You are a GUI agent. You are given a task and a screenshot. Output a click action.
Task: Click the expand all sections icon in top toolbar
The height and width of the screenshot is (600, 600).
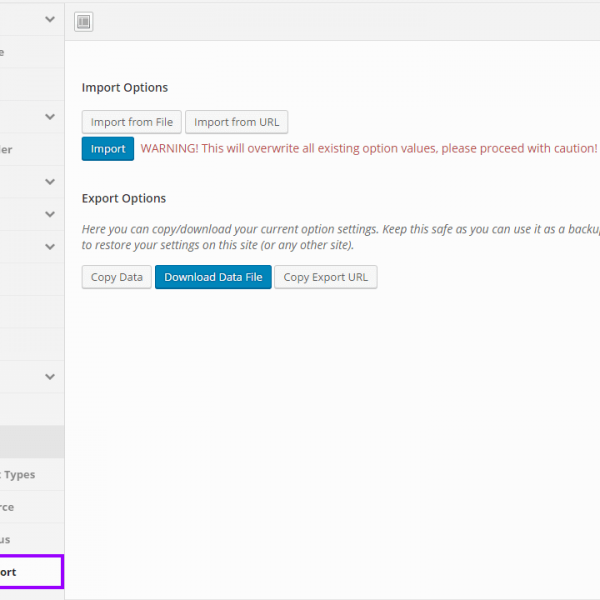(x=84, y=21)
